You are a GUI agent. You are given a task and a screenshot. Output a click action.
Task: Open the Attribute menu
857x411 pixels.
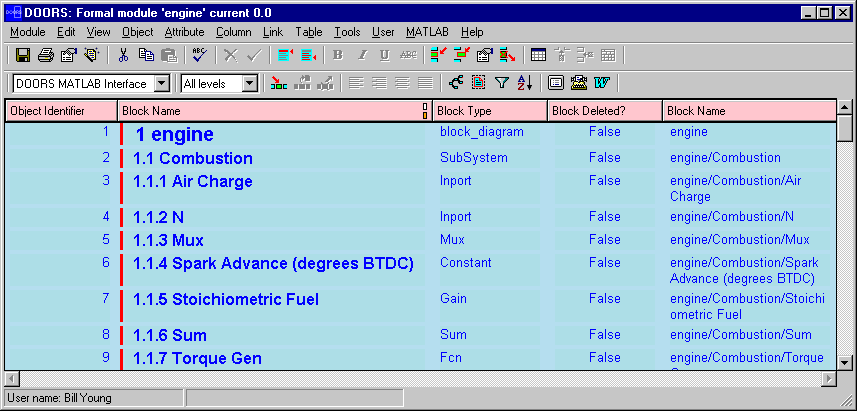[x=184, y=32]
